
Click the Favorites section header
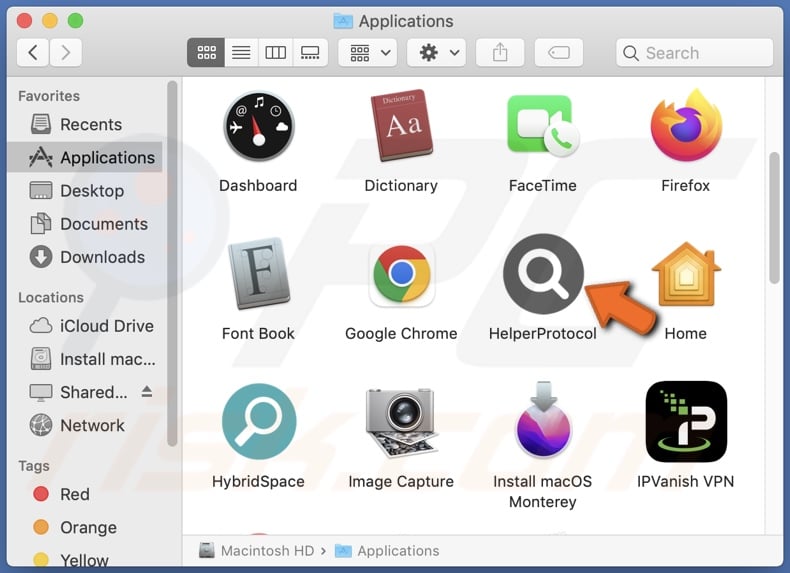point(49,96)
